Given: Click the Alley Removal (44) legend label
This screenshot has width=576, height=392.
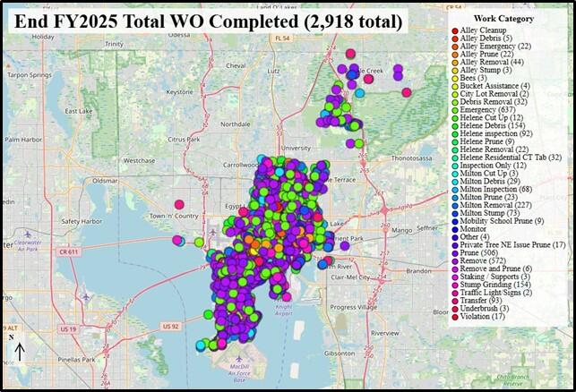Looking at the screenshot, I should (x=492, y=62).
